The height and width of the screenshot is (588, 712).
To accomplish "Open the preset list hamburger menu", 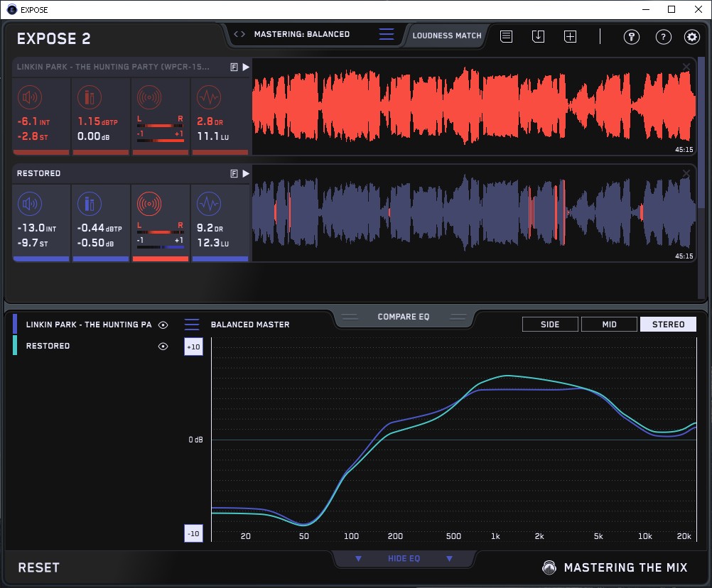I will tap(387, 34).
